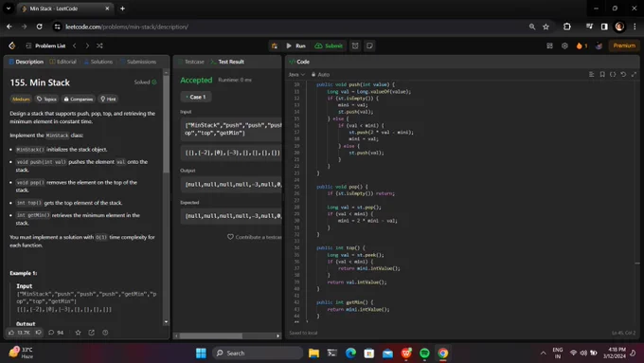Click the layout grid icon
The width and height of the screenshot is (644, 363).
click(549, 45)
